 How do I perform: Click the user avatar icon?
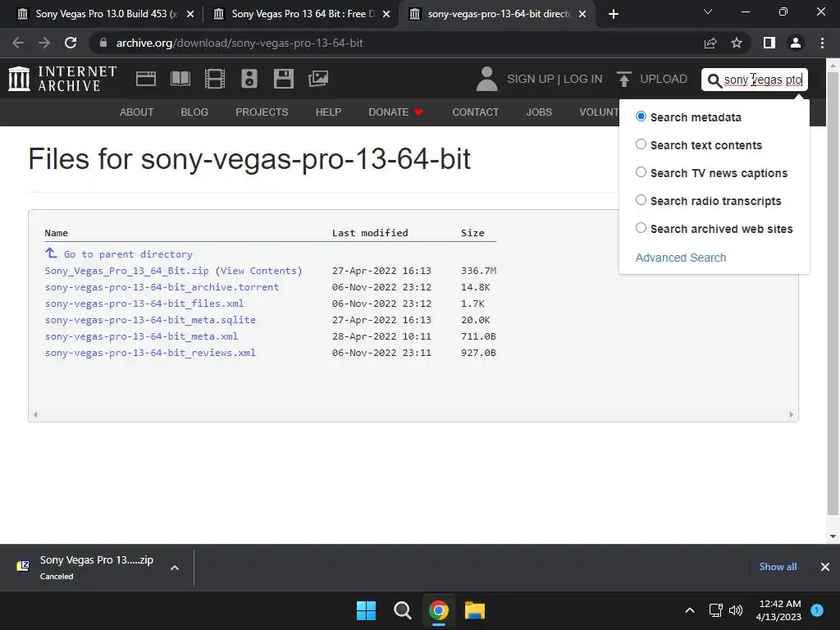pos(486,79)
